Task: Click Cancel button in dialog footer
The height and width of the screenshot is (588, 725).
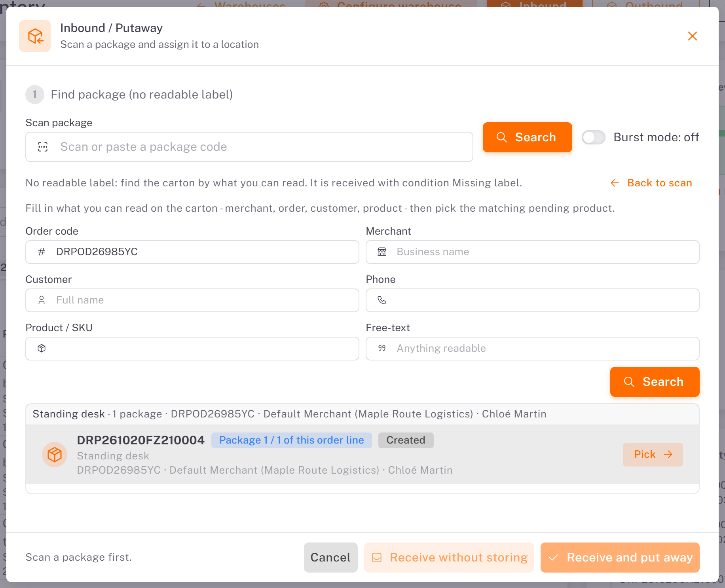Action: tap(330, 557)
